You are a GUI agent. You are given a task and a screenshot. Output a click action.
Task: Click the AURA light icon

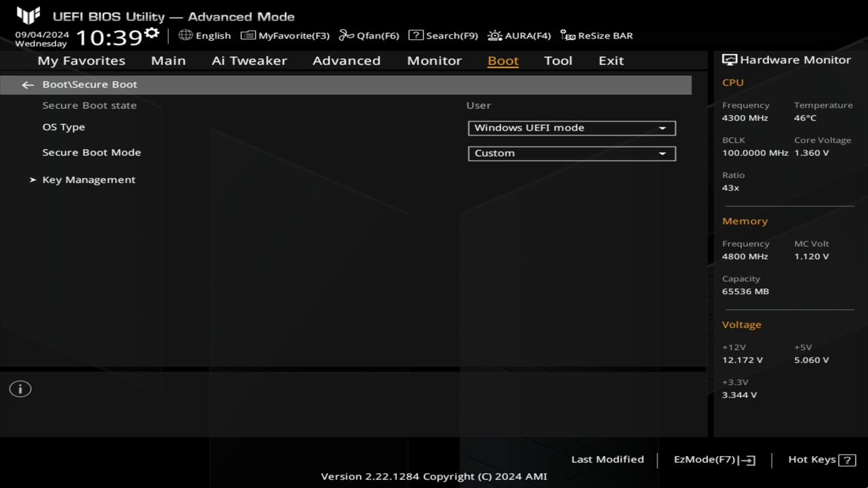coord(495,35)
